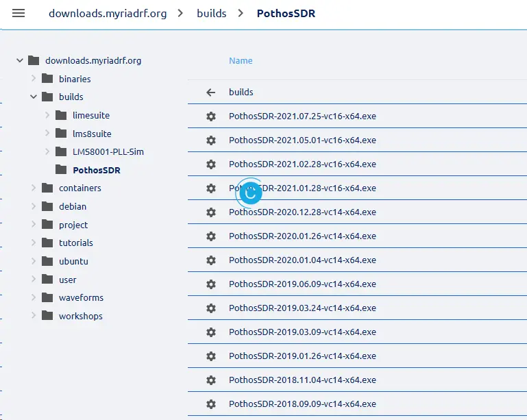Download PothosSDR-2019.01.26-vc14-x64.exe
This screenshot has width=527, height=420.
click(302, 356)
